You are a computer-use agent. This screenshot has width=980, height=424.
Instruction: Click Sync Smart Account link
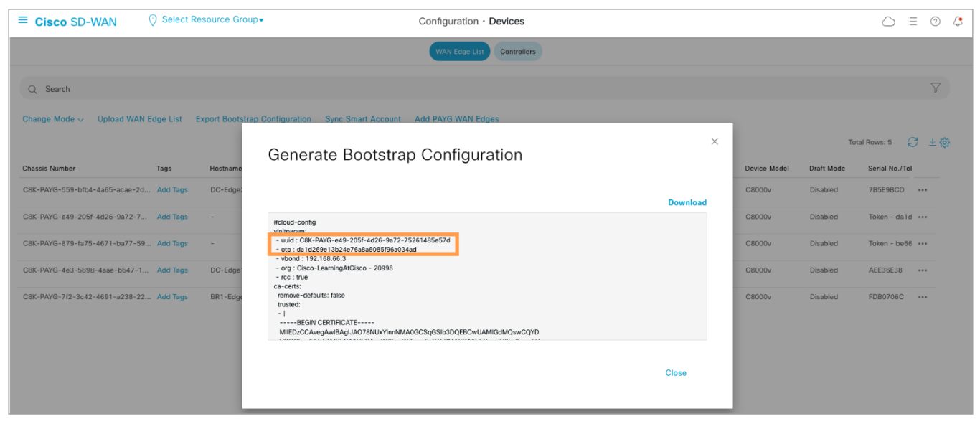coord(363,119)
